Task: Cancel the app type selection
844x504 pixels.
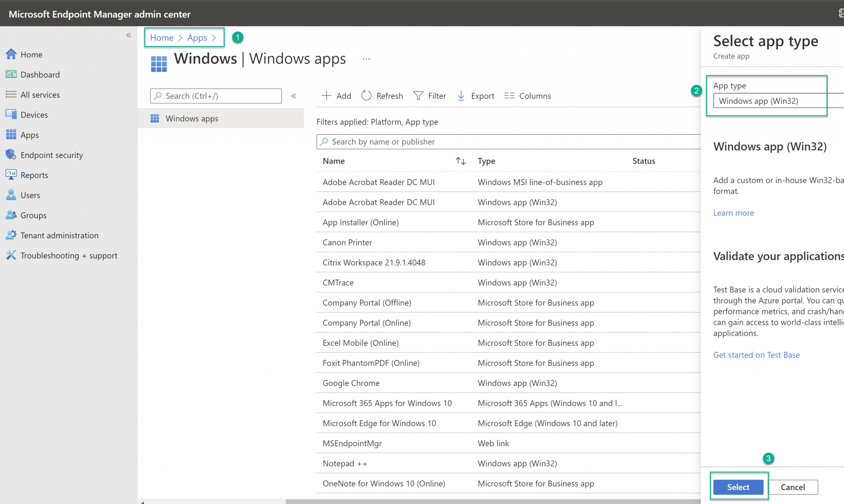Action: click(792, 487)
